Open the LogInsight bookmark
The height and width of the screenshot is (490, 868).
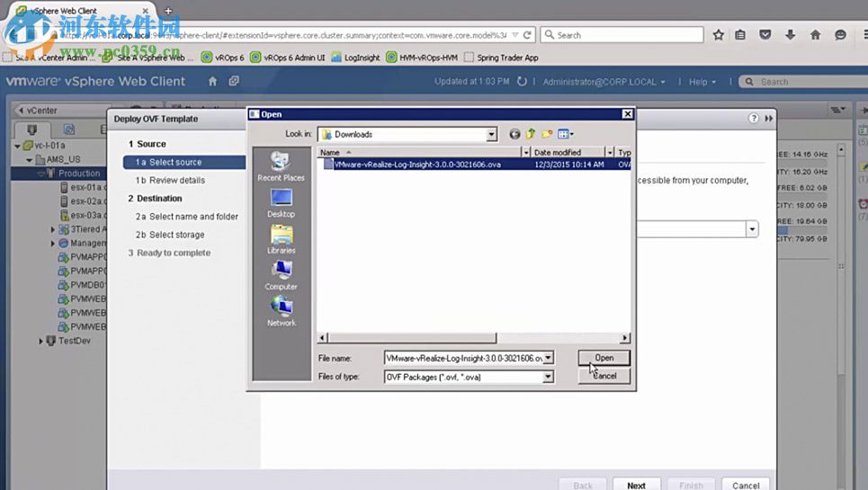[355, 58]
